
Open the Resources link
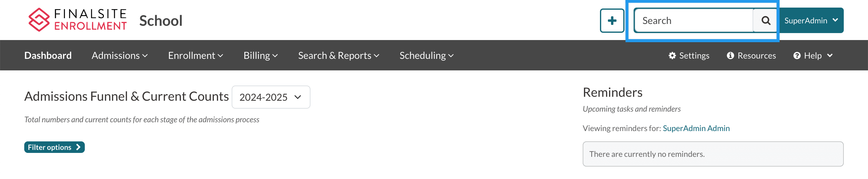point(756,56)
